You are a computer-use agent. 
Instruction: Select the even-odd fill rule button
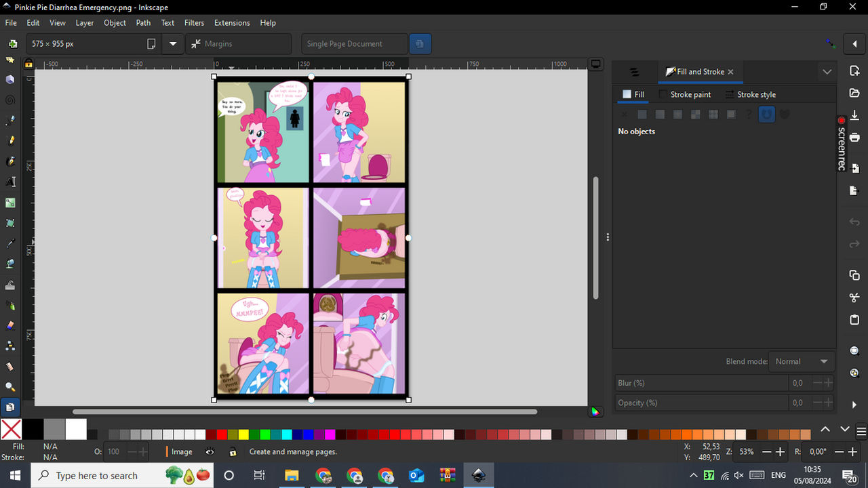click(767, 115)
